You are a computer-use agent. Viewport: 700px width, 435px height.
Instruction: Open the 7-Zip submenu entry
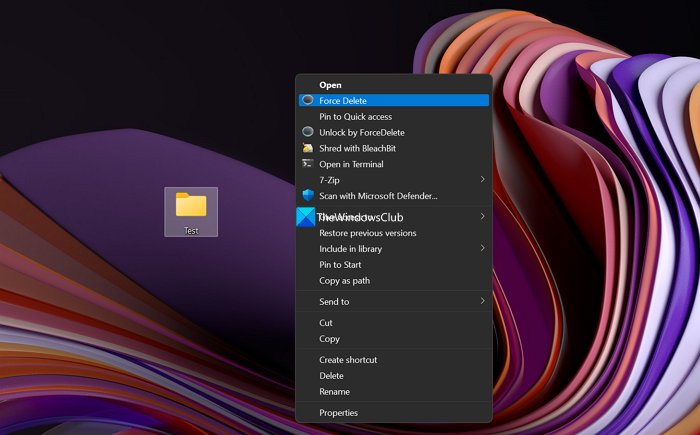click(394, 180)
